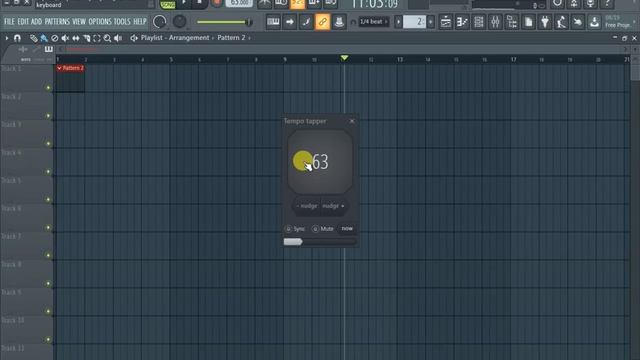Open the Playlist view icon

click(446, 22)
